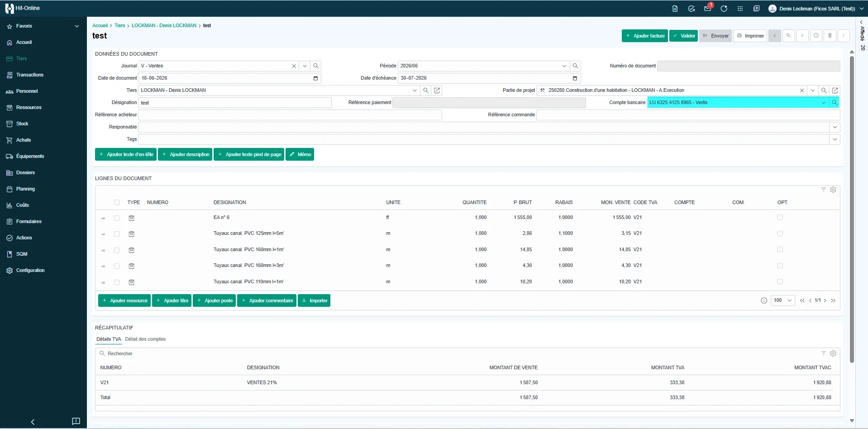
Task: Click the Ajouter ressource button
Action: coord(124,300)
